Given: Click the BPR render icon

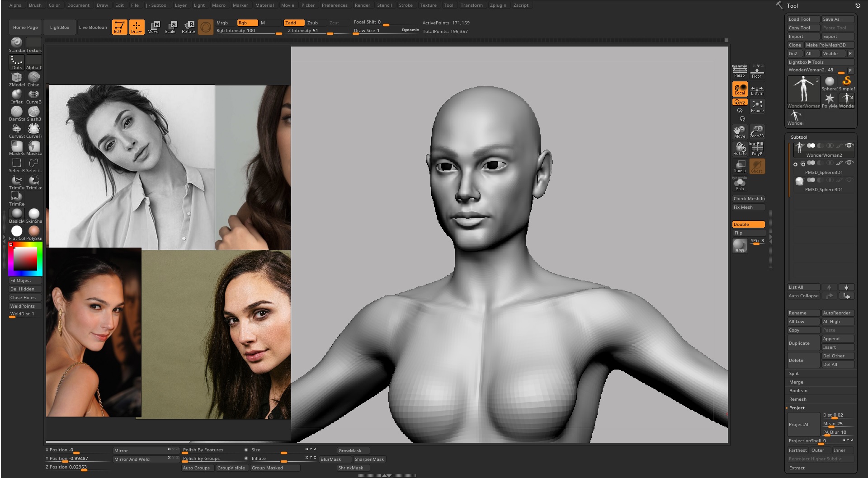Looking at the screenshot, I should click(x=740, y=246).
